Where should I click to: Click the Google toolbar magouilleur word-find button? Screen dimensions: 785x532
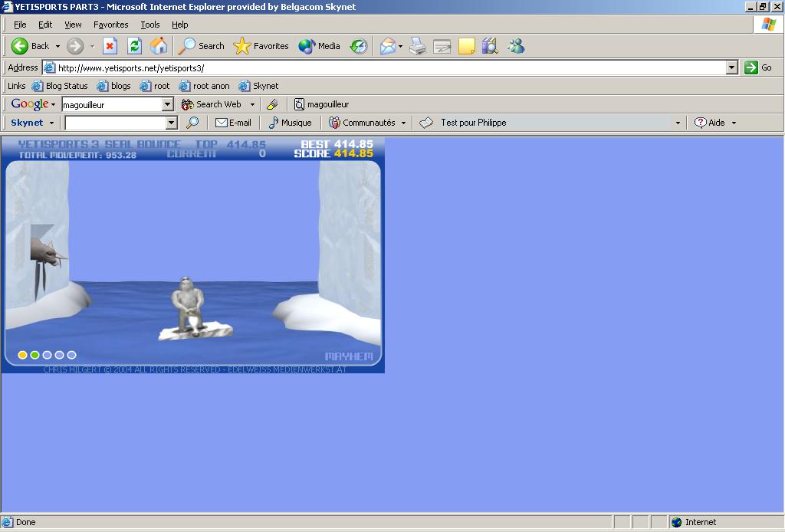pyautogui.click(x=321, y=104)
